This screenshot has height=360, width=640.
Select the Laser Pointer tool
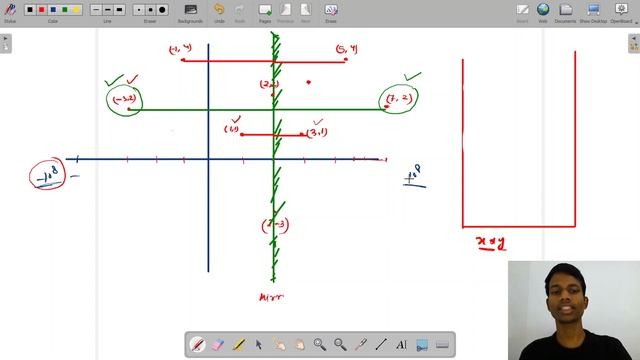(x=360, y=344)
